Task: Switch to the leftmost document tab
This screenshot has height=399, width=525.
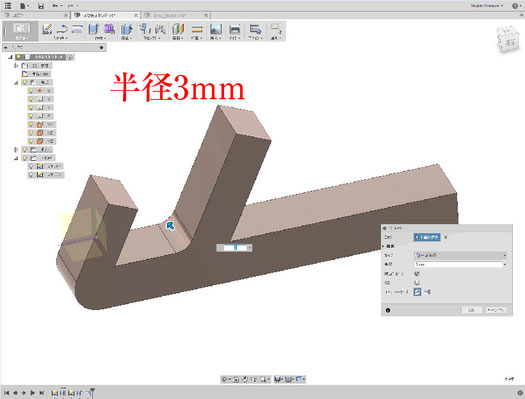Action: [35, 15]
